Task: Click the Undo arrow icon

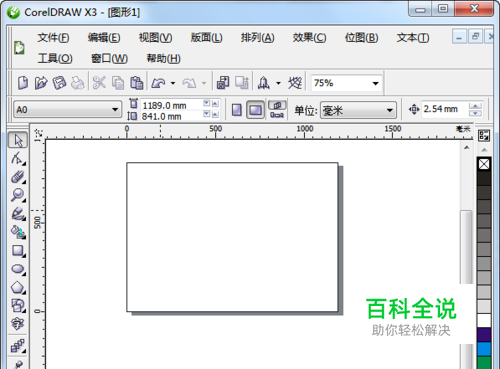Action: [x=158, y=83]
